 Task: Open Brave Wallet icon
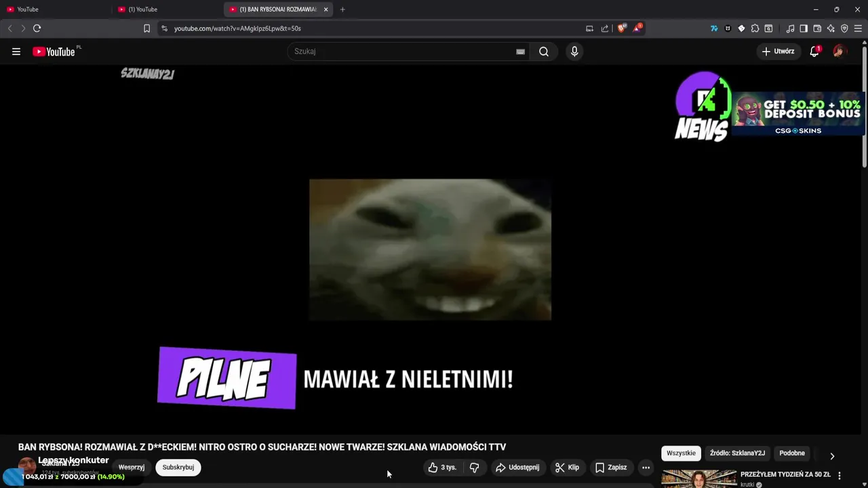tap(817, 28)
